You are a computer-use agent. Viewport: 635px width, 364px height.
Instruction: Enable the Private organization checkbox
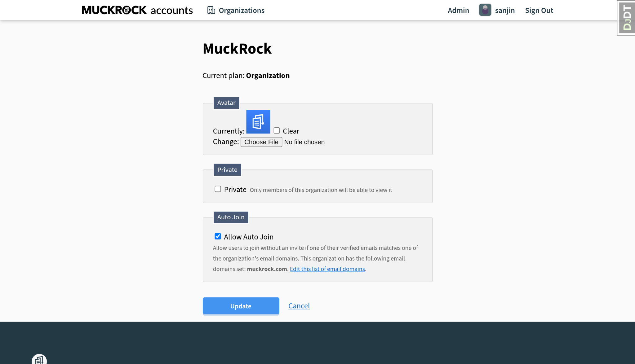(x=218, y=189)
